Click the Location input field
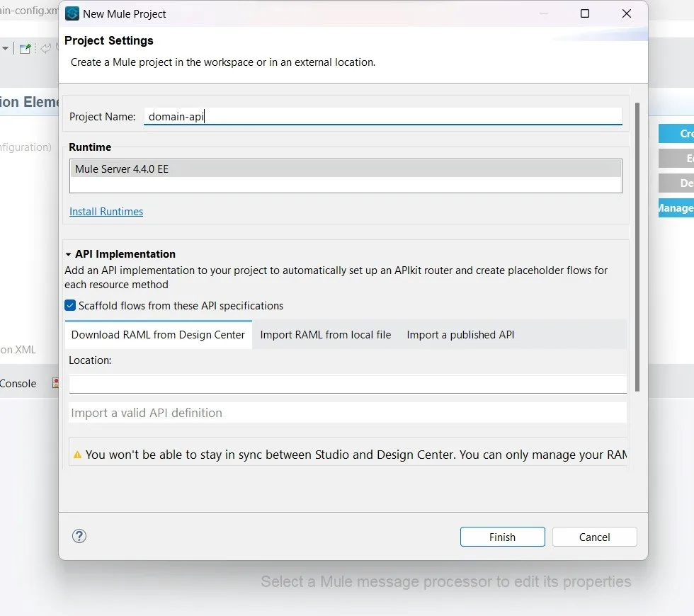Screen dimensions: 694x616 (x=348, y=384)
